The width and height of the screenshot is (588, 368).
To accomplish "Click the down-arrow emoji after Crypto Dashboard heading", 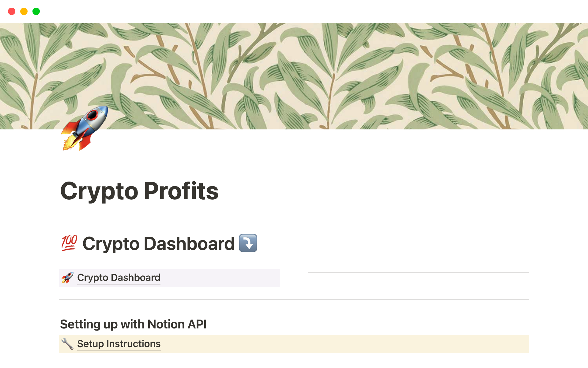I will pyautogui.click(x=249, y=243).
